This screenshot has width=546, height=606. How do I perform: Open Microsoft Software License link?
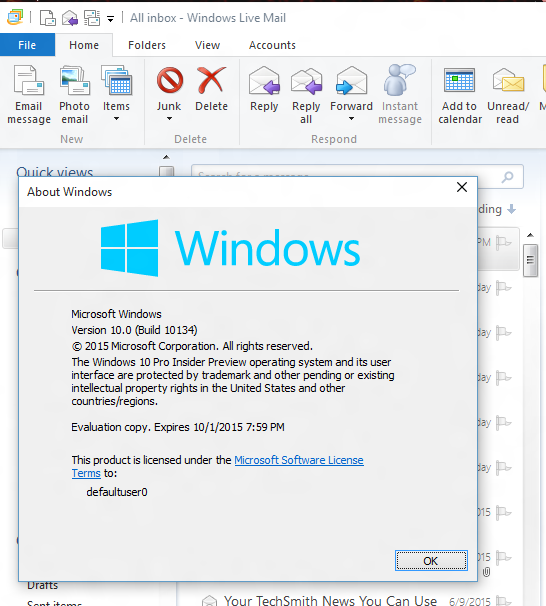(299, 460)
